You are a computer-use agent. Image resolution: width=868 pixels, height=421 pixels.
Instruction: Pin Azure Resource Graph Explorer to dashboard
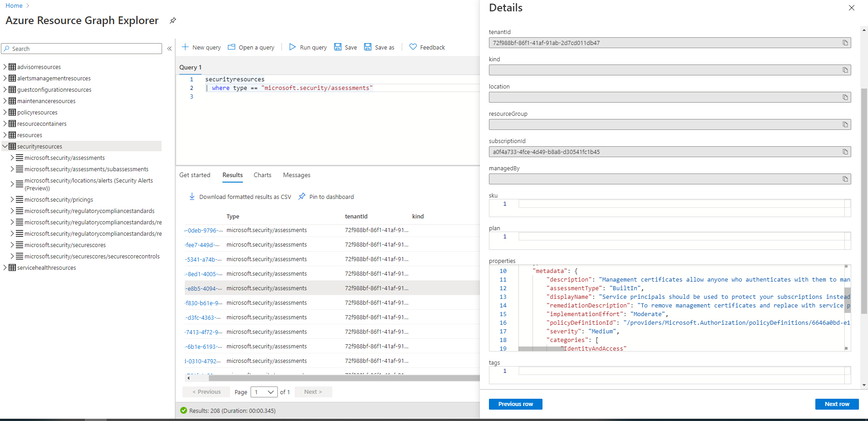coord(173,20)
